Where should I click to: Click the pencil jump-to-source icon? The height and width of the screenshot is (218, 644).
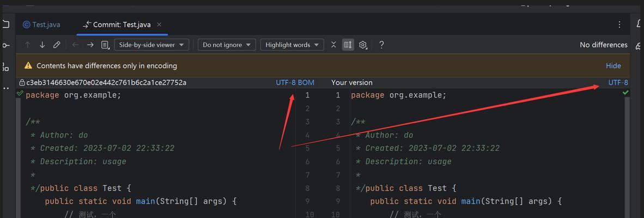pos(57,45)
